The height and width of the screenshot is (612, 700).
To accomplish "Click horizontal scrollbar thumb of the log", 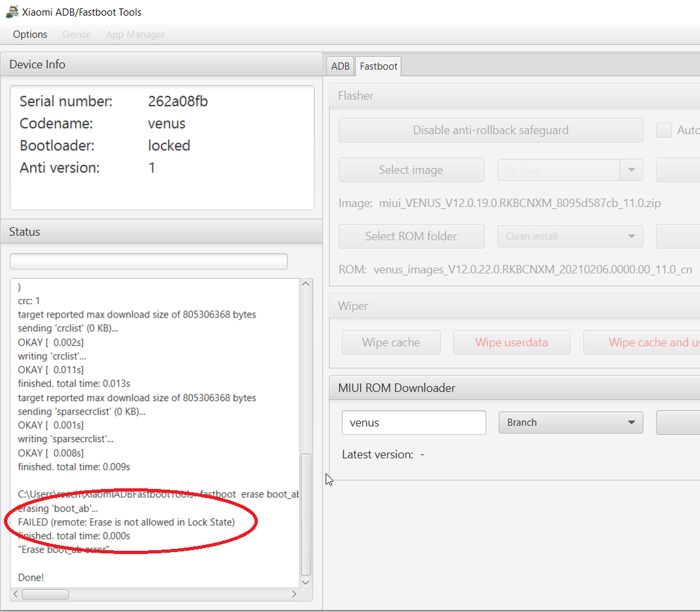I will [46, 594].
